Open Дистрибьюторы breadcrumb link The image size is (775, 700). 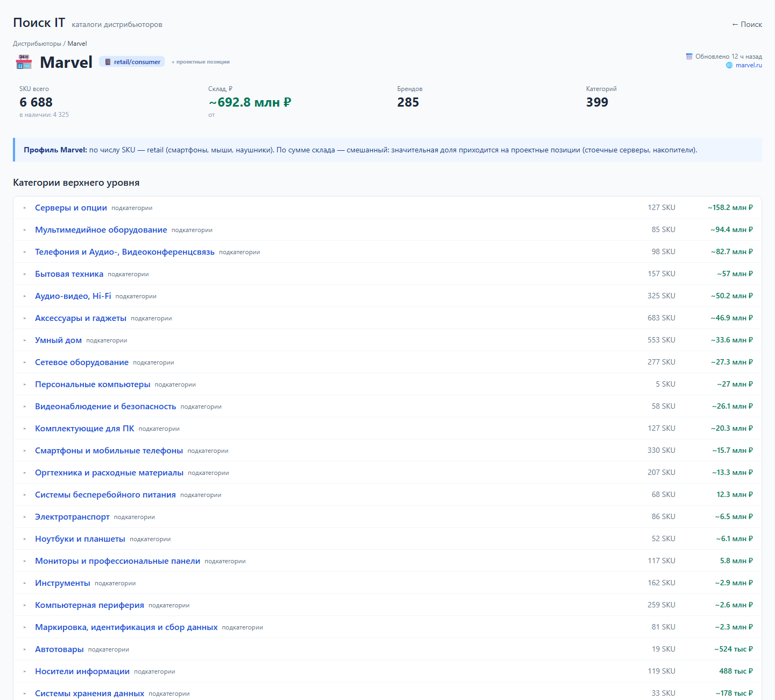click(x=37, y=44)
